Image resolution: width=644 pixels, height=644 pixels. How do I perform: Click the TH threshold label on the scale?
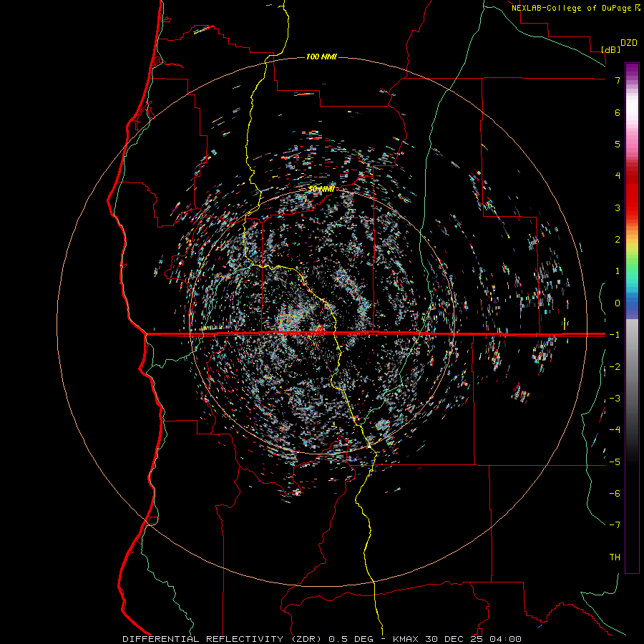click(x=615, y=557)
